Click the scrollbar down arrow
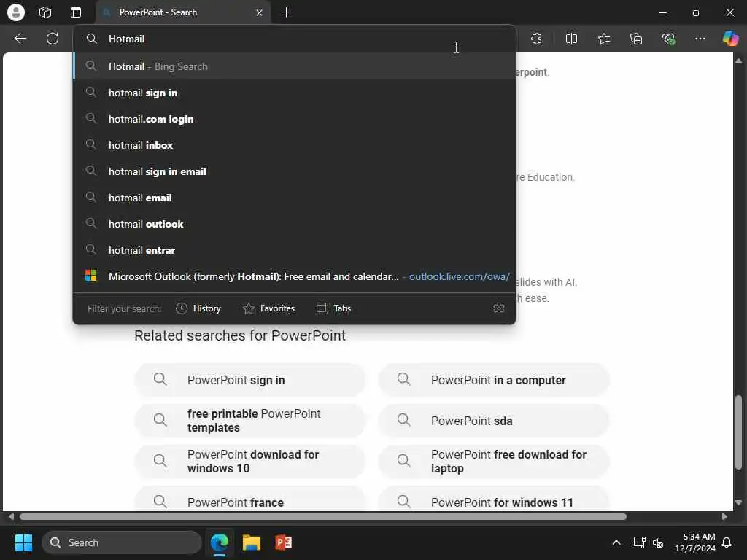The width and height of the screenshot is (747, 560). coord(738,502)
